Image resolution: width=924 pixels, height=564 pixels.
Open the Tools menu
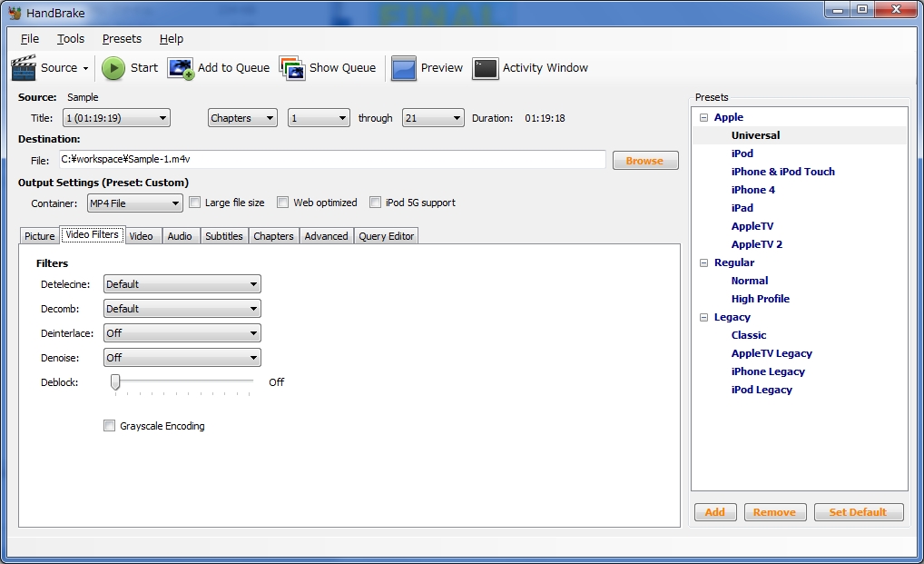[71, 39]
